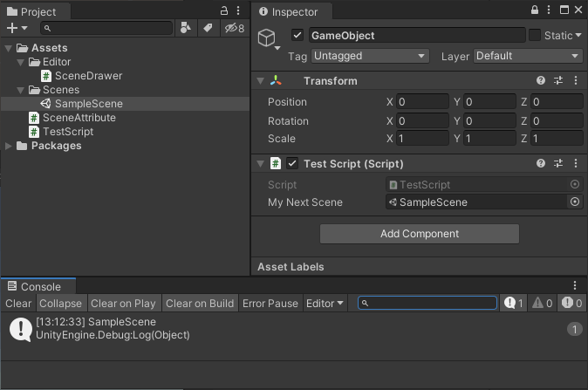
Task: Select the SampleScene asset in Project
Action: pos(81,104)
